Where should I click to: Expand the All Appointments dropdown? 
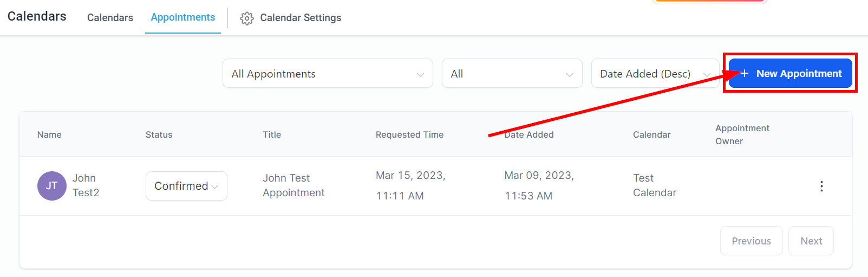click(327, 74)
